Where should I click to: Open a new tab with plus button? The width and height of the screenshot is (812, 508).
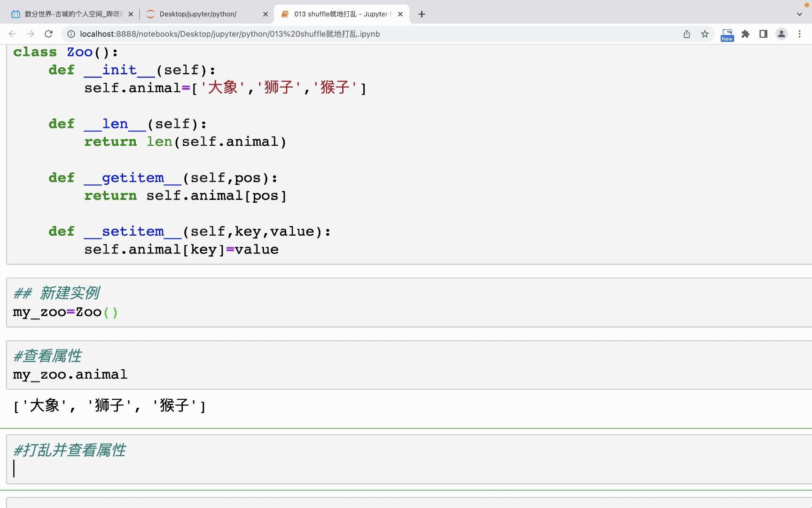tap(422, 14)
